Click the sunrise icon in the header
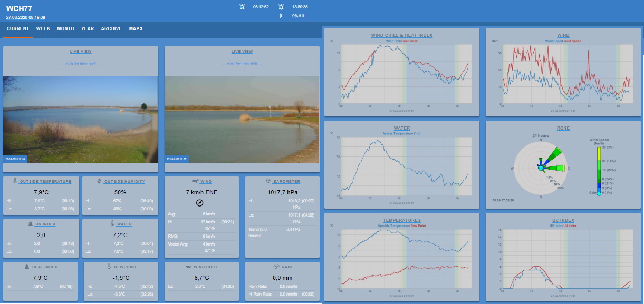This screenshot has height=304, width=644. [x=242, y=7]
